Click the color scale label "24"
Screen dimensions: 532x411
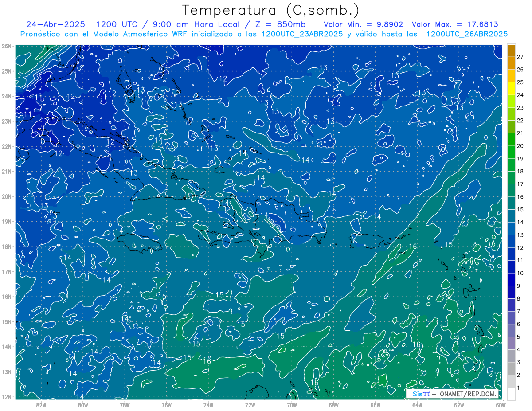point(520,95)
